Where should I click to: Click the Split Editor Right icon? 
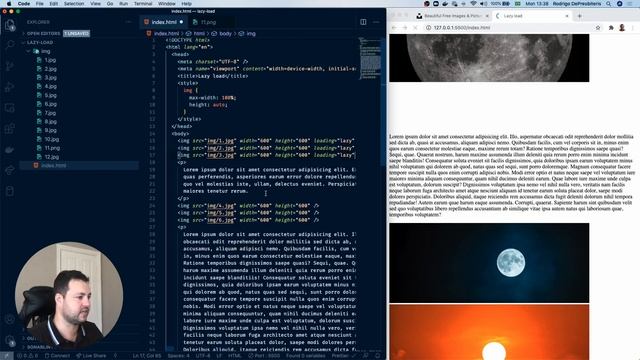(x=363, y=22)
